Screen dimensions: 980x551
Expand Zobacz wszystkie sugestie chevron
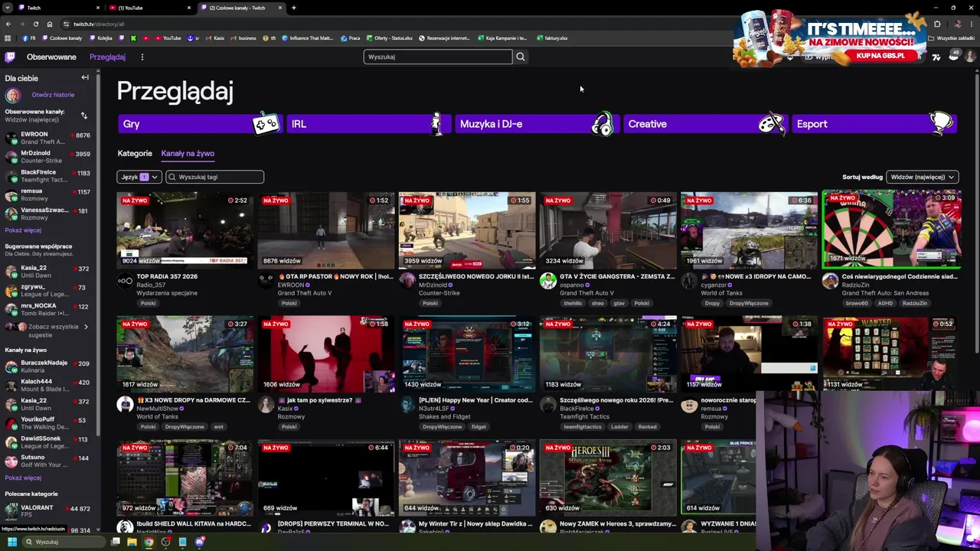point(86,327)
